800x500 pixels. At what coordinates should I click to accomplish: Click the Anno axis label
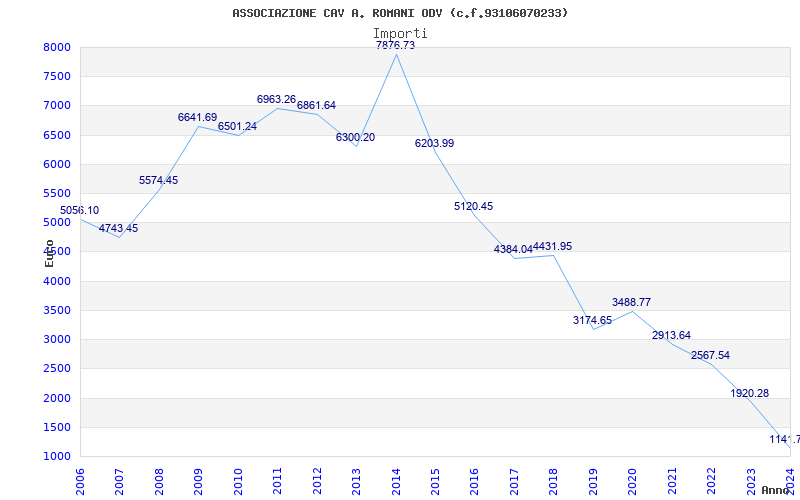(x=775, y=490)
